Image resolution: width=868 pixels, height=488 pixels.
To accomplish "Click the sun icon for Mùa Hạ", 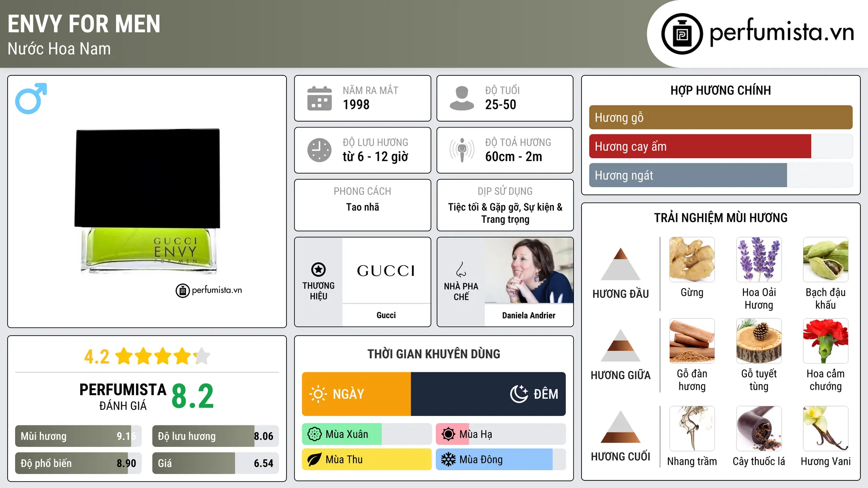I will pos(448,434).
